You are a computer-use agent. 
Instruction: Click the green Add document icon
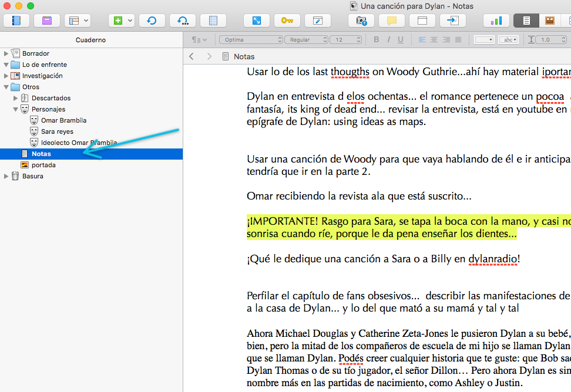117,21
